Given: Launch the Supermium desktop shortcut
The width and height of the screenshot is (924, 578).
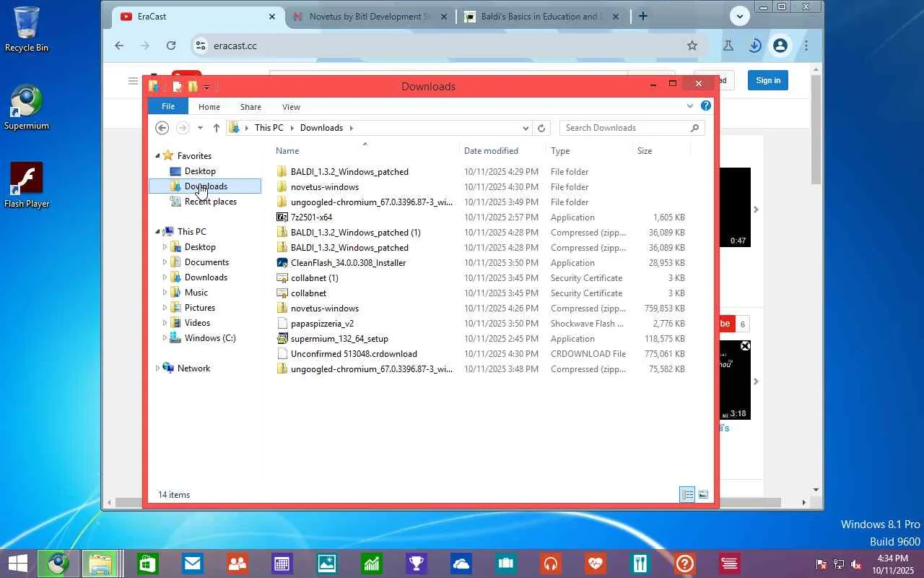Looking at the screenshot, I should (27, 108).
